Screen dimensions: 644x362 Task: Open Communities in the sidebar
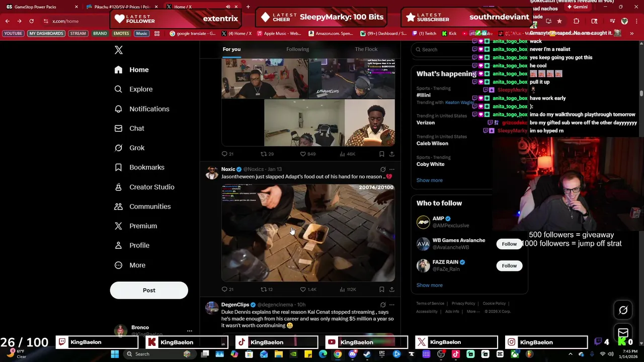point(142,206)
